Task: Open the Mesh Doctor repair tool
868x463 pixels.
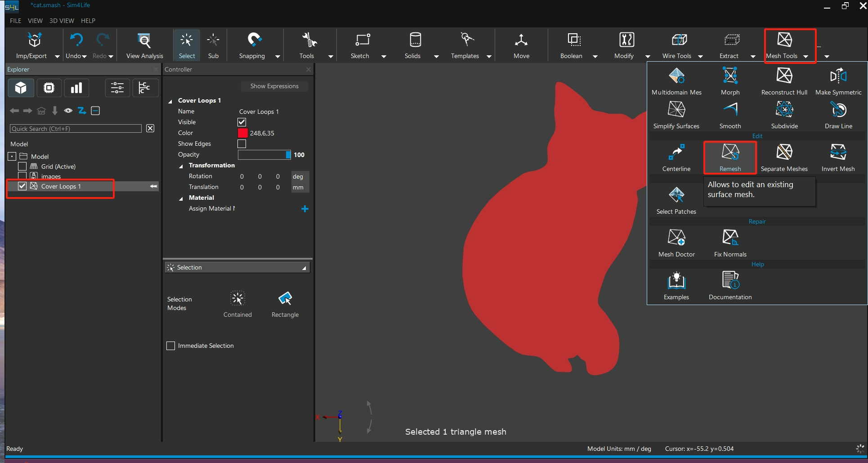Action: click(676, 238)
